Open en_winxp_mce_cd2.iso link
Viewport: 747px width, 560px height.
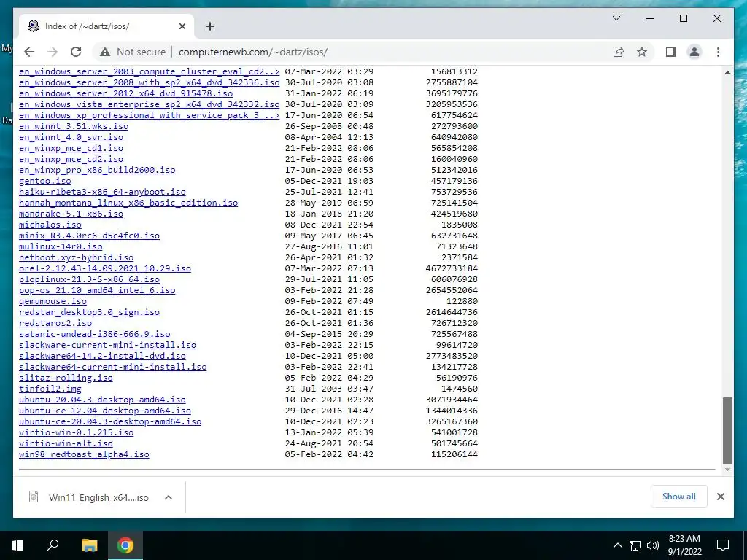[71, 159]
